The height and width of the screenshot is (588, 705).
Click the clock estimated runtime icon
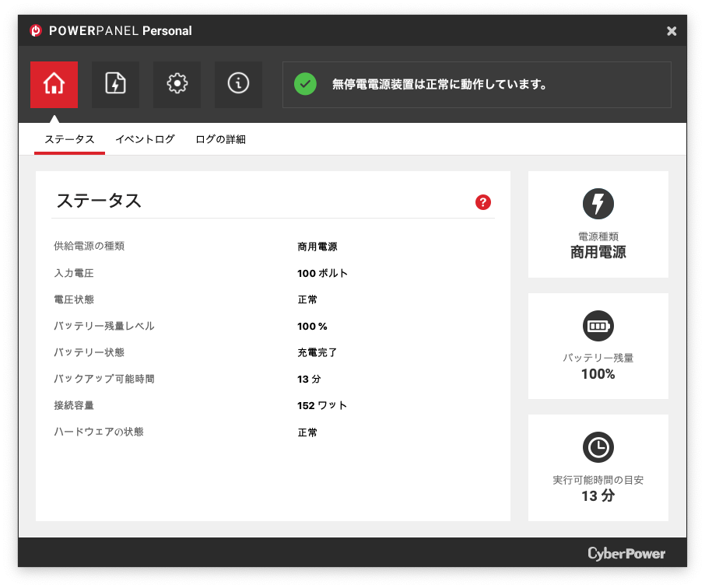coord(598,447)
